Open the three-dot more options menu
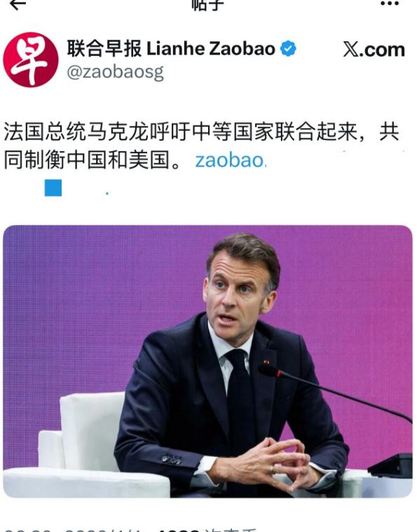This screenshot has width=417, height=532. tap(389, 3)
